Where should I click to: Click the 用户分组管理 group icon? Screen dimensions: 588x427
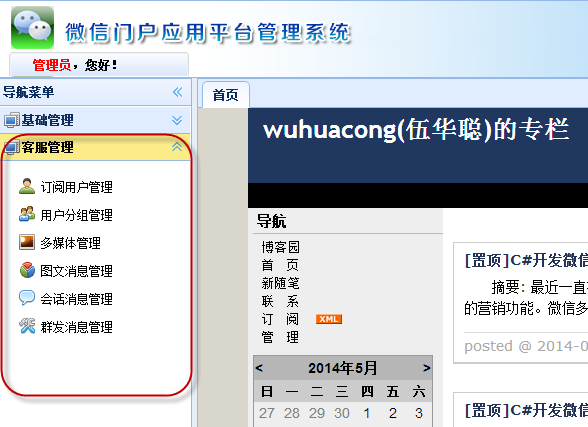pos(27,214)
